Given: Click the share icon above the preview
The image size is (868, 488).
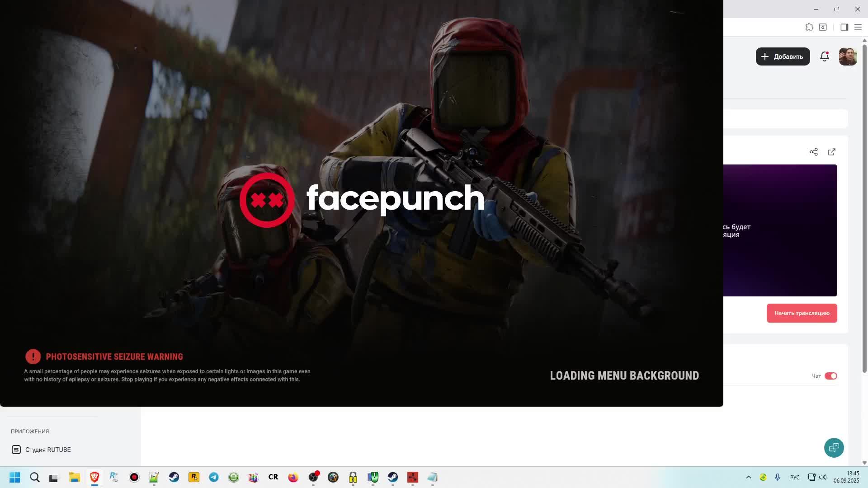Looking at the screenshot, I should 814,152.
